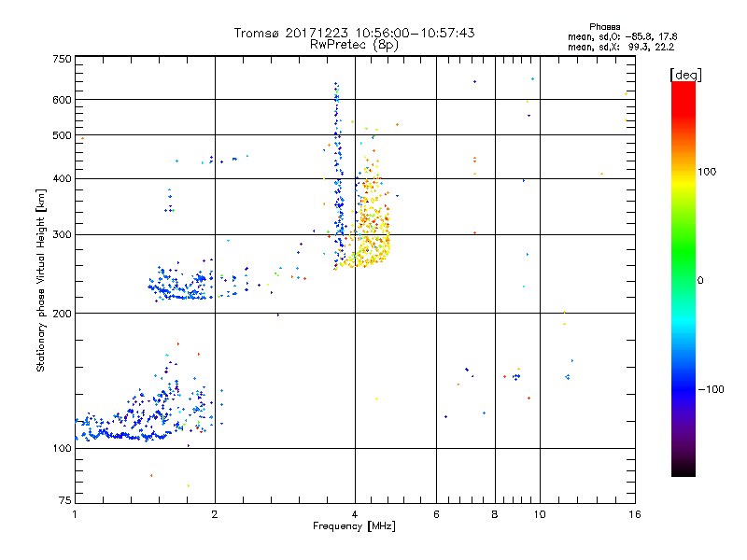Image resolution: width=747 pixels, height=560 pixels.
Task: Select the RwPretec (8p) subtitle text
Action: coord(354,45)
